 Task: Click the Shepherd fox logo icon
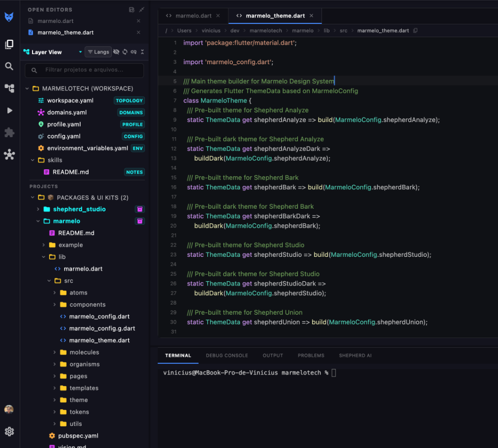click(9, 17)
